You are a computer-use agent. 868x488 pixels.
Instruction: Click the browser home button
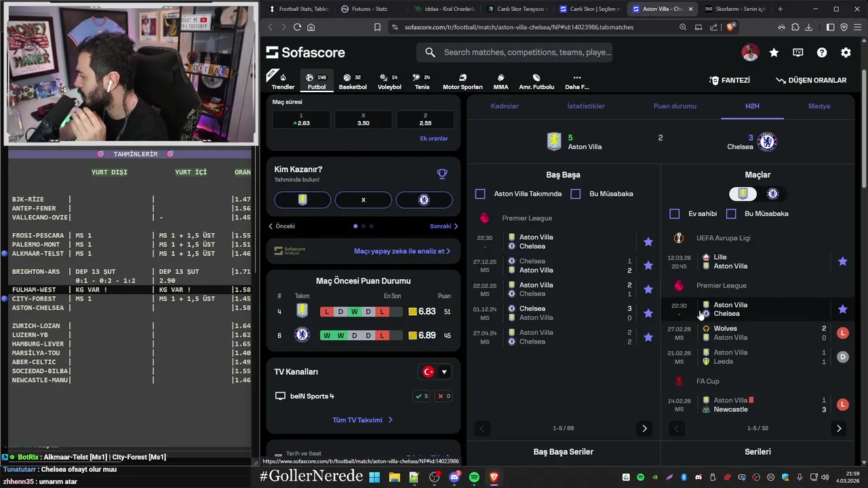pos(311,27)
